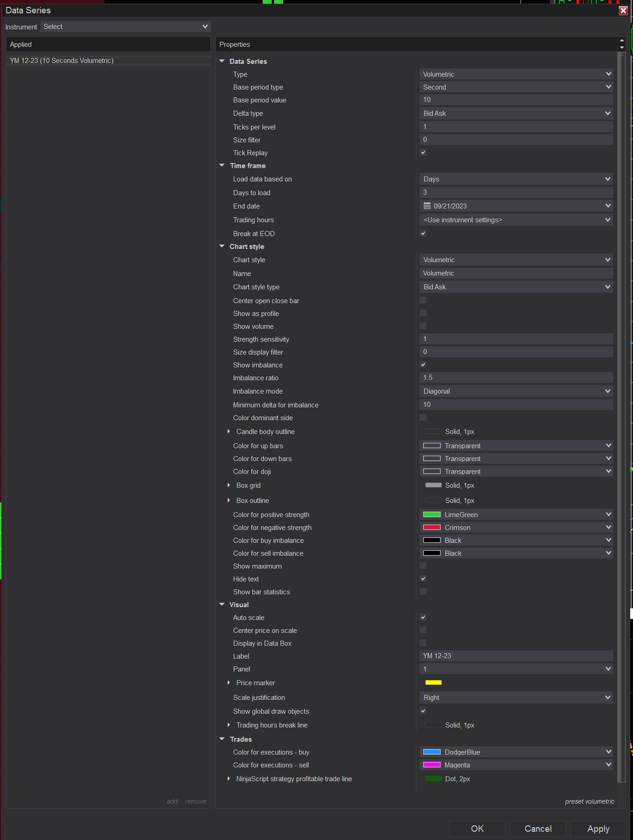
Task: Open Color for positive strength LimeGreen picker
Action: pos(516,514)
